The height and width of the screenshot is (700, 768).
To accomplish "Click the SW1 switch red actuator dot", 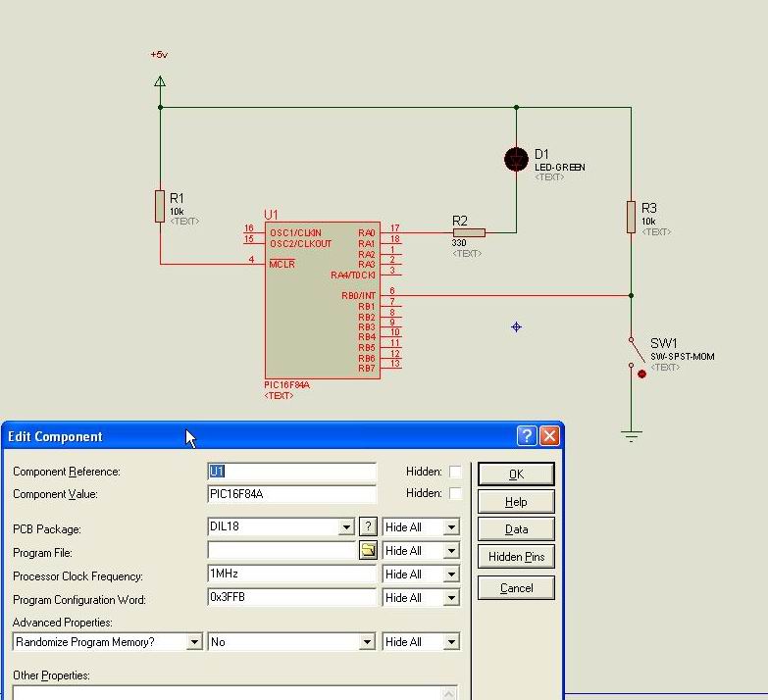I will pyautogui.click(x=642, y=374).
